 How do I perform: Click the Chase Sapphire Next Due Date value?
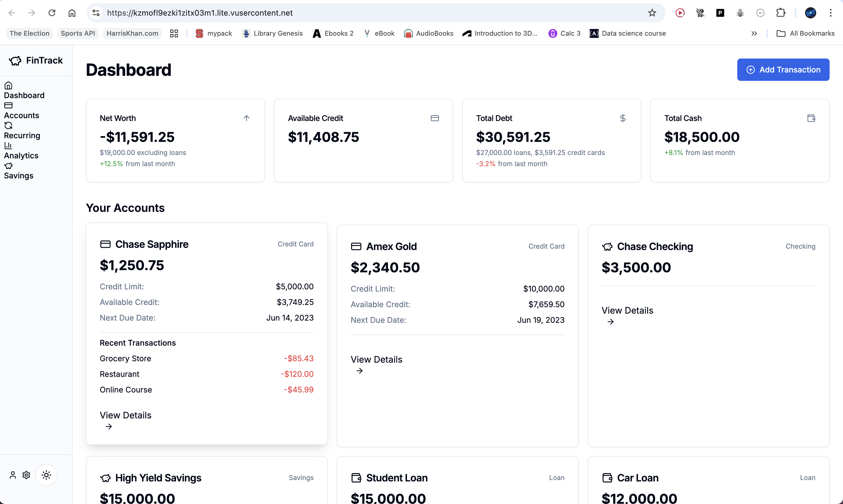click(x=290, y=318)
